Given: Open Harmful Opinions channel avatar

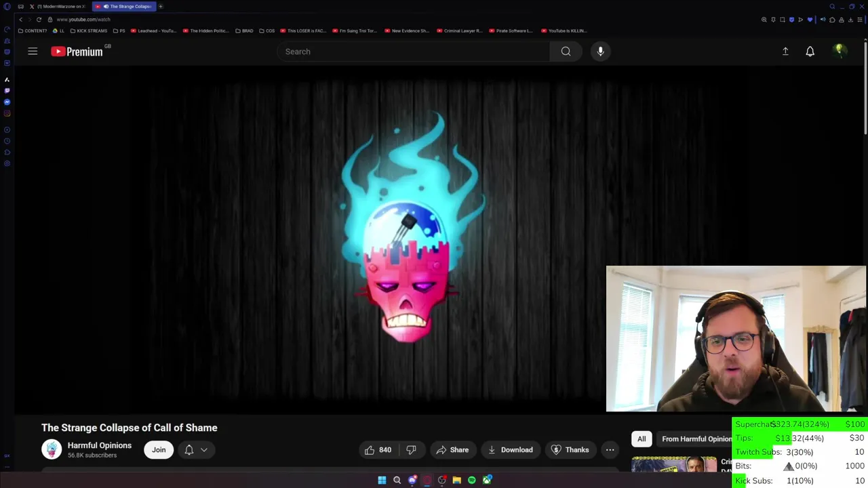Looking at the screenshot, I should pos(52,450).
